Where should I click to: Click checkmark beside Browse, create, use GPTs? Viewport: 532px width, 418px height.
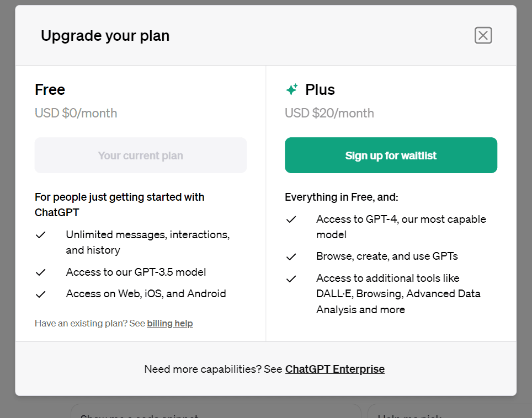click(291, 256)
